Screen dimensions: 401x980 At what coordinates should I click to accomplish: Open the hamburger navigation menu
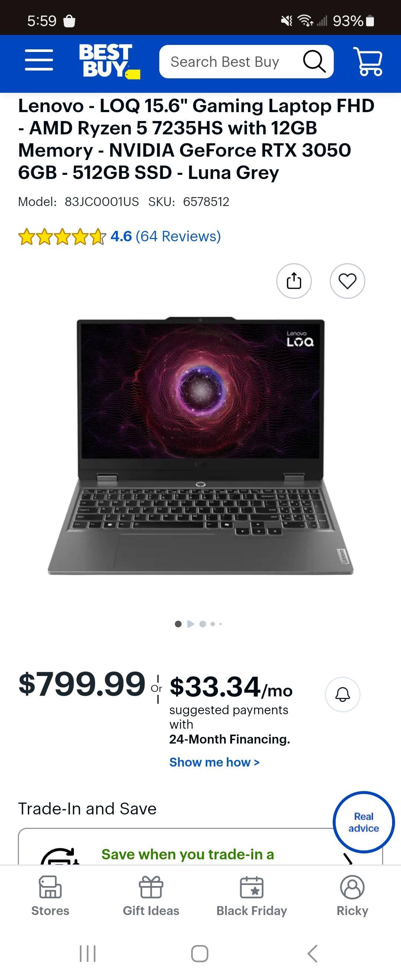point(39,60)
